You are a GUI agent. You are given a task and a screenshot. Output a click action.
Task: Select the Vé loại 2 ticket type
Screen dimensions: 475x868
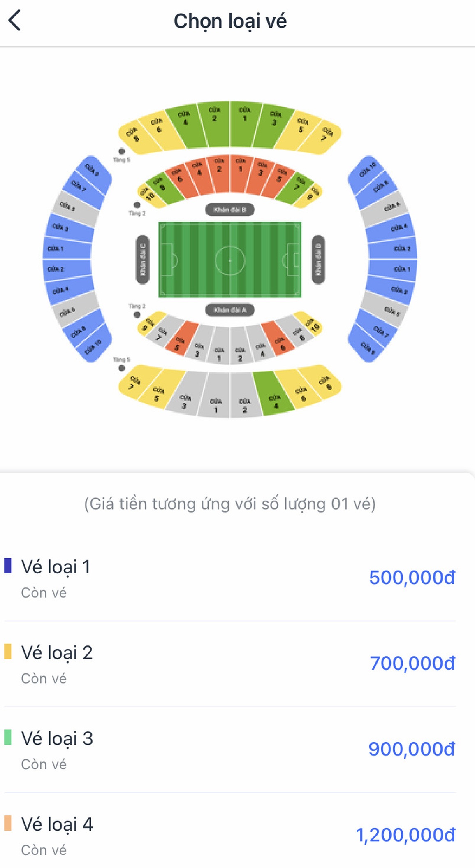229,664
